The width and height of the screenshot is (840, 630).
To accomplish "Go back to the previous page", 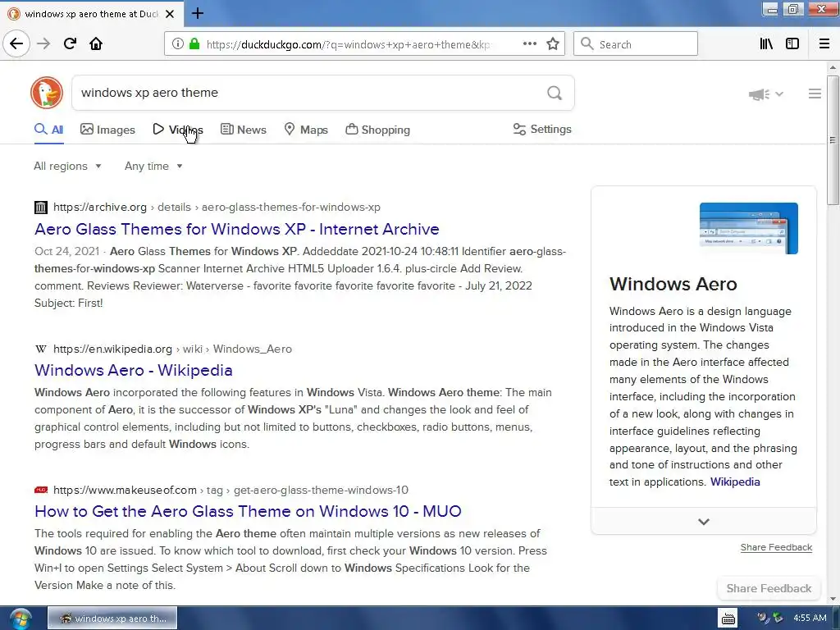I will pos(16,43).
